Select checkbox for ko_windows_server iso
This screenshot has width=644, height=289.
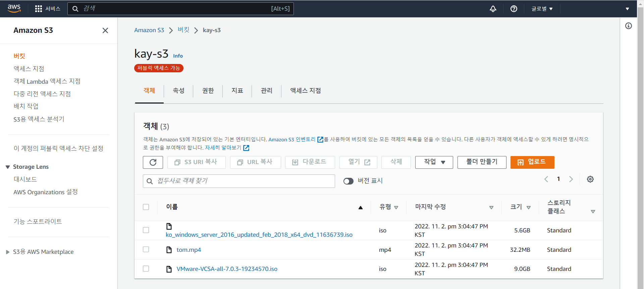[x=146, y=230]
